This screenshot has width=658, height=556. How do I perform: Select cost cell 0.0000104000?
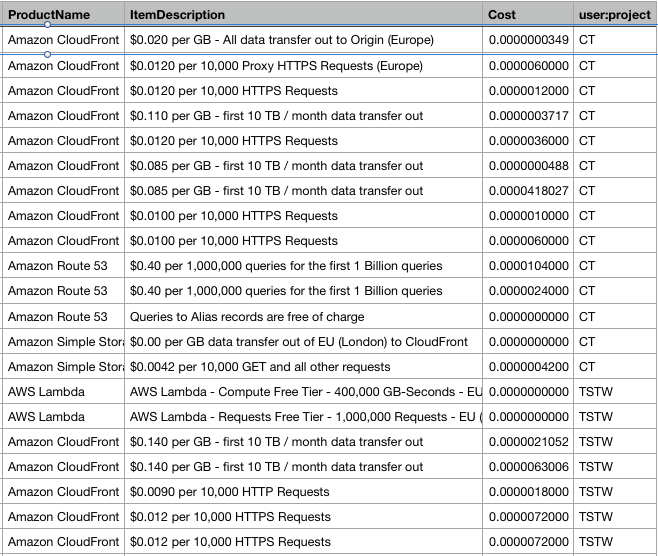528,266
